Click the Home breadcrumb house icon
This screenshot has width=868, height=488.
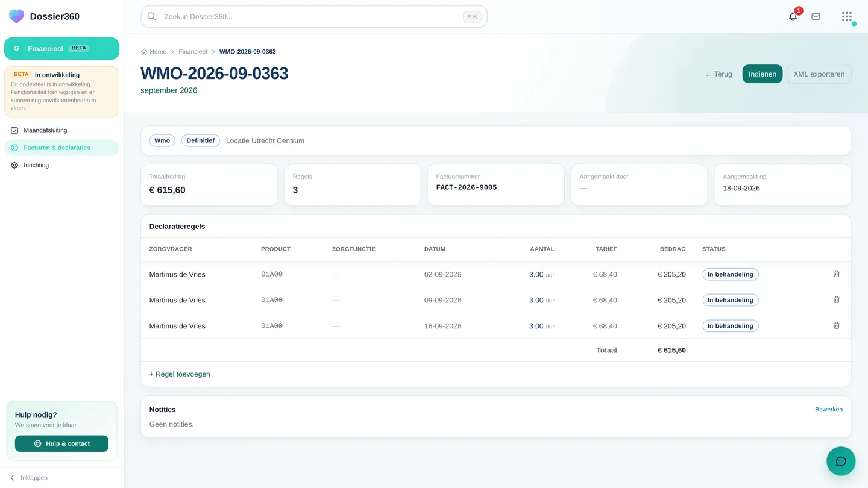[144, 52]
